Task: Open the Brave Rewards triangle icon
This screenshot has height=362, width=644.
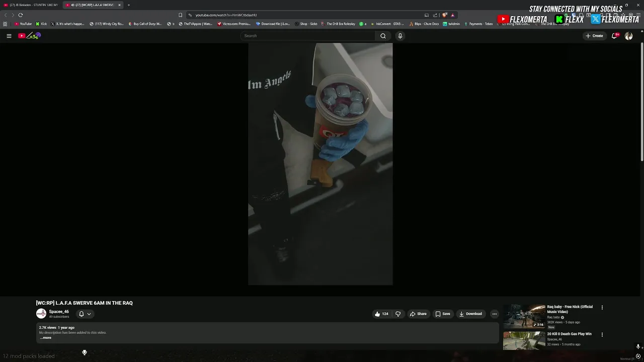Action: click(452, 15)
